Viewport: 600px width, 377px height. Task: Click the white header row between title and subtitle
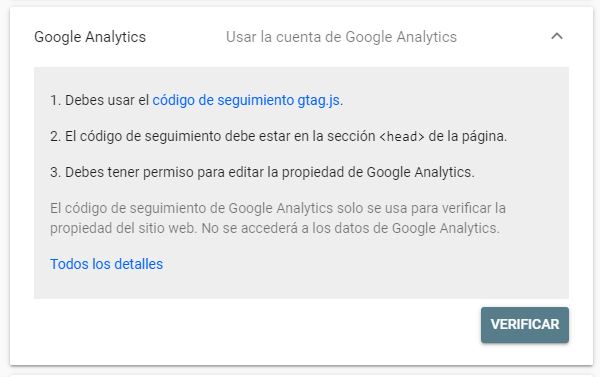point(186,37)
